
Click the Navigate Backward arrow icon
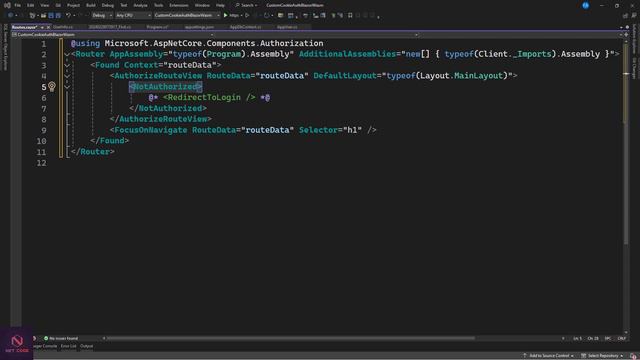tap(11, 16)
